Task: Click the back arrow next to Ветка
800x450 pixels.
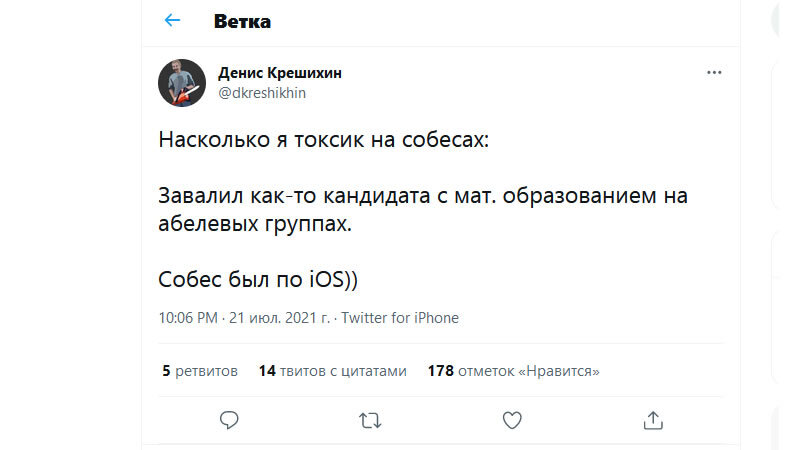Action: (172, 20)
